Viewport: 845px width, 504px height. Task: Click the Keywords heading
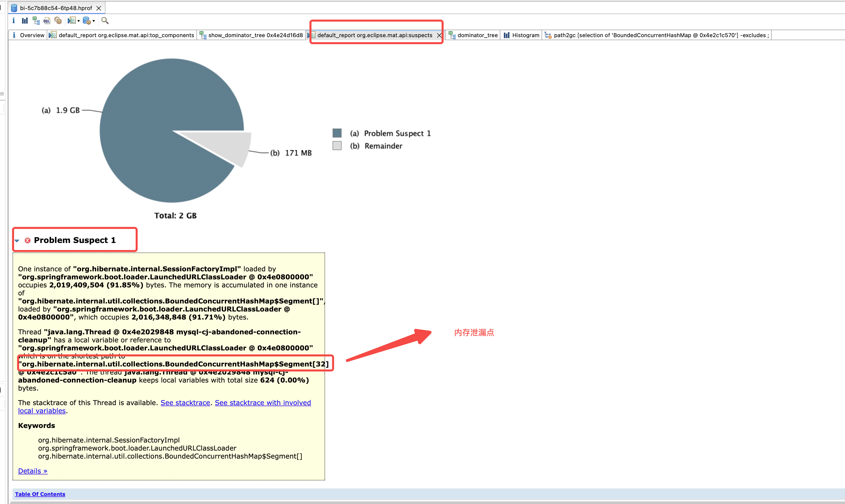tap(36, 425)
